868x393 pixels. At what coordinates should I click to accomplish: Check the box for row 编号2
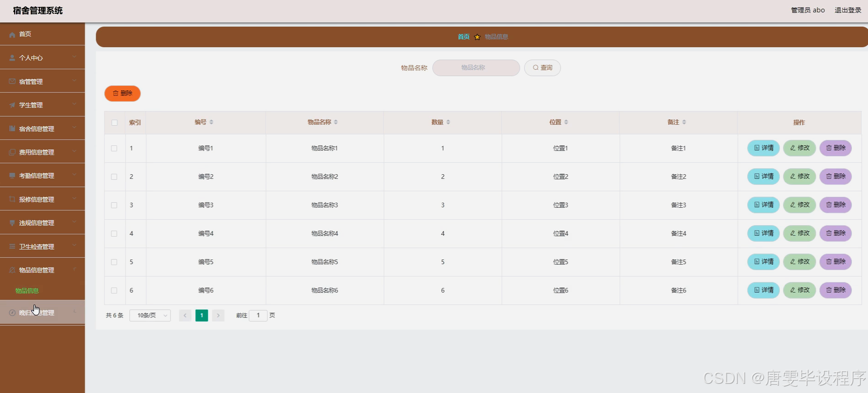(x=114, y=177)
